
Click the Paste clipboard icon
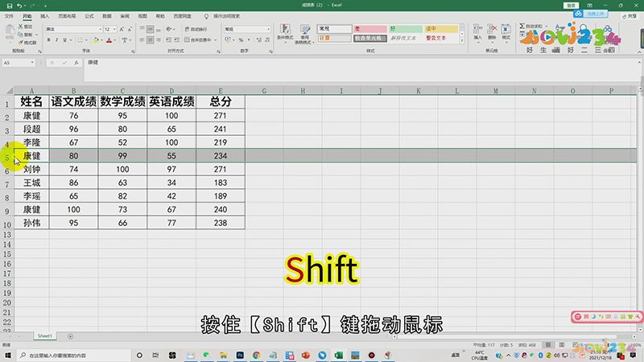pos(10,31)
